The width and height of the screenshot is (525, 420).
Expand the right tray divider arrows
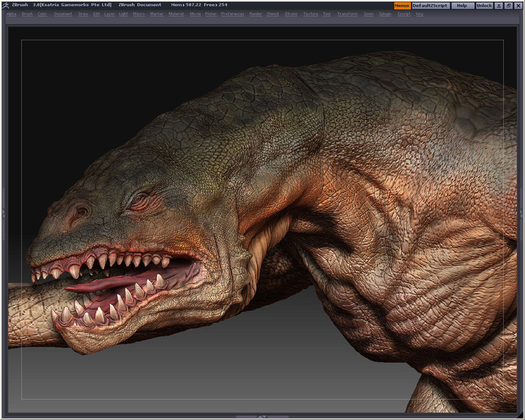click(x=521, y=214)
